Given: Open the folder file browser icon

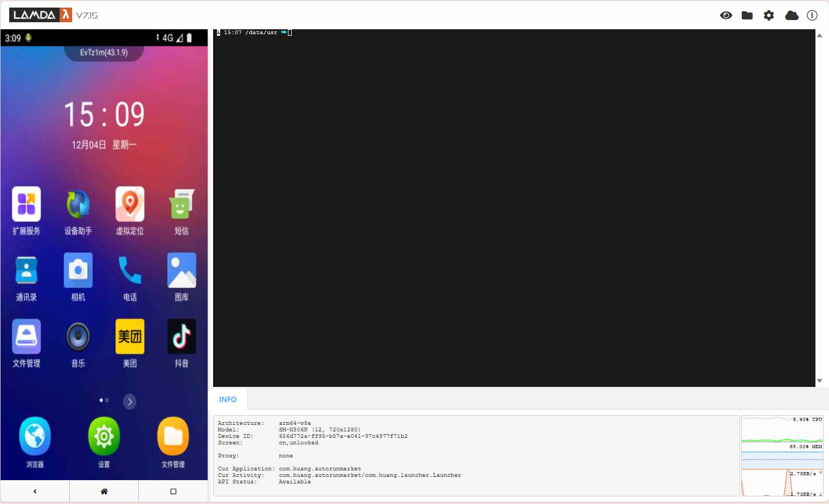Looking at the screenshot, I should pyautogui.click(x=747, y=15).
